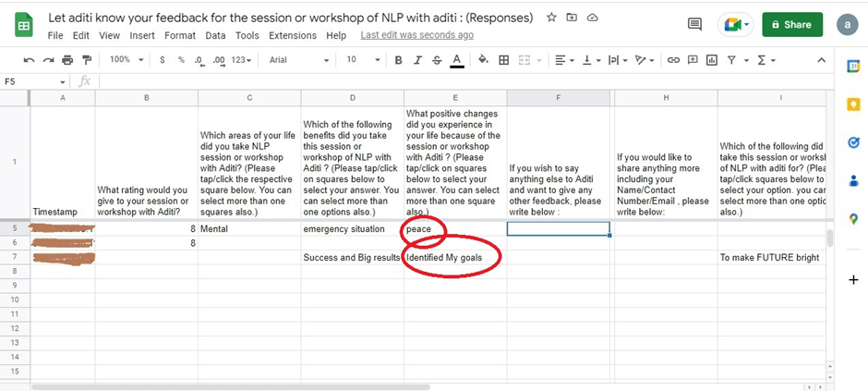Open the zoom 100% dropdown

126,60
